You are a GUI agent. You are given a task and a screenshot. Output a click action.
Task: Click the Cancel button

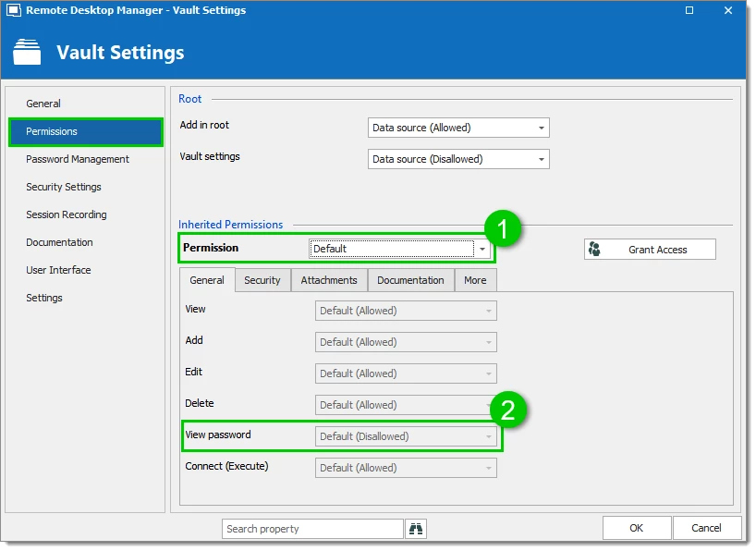click(x=707, y=528)
